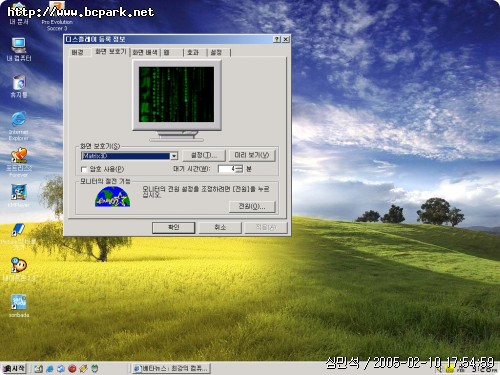Screen dimensions: 500x375
Task: Select the KMPlayer desktop icon
Action: tap(19, 196)
